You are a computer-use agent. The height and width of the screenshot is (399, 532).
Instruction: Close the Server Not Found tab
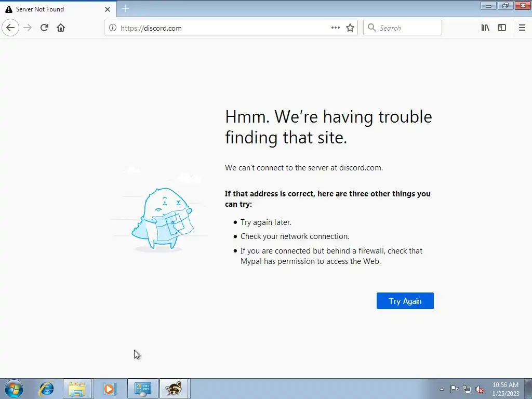pyautogui.click(x=108, y=9)
